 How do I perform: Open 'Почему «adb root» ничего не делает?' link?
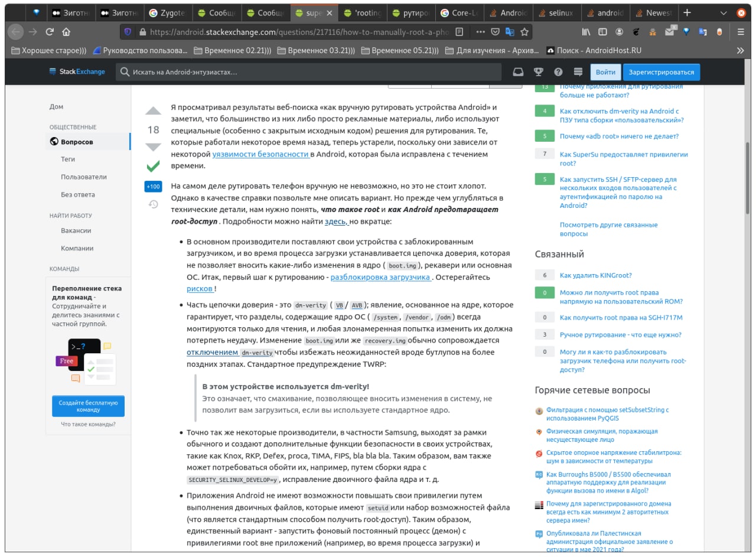tap(620, 136)
